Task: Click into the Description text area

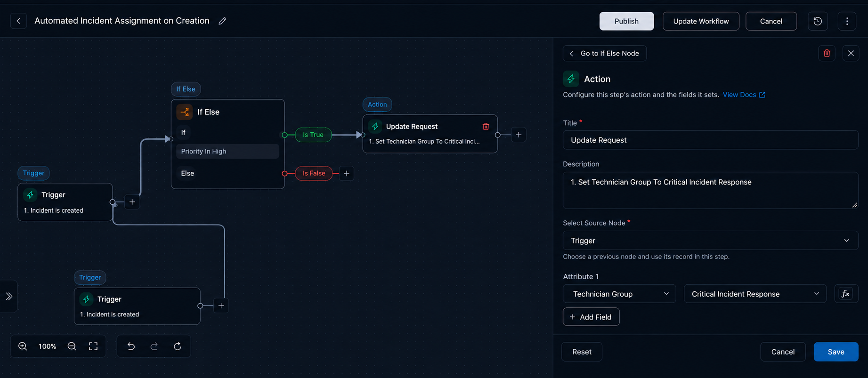Action: (x=710, y=190)
